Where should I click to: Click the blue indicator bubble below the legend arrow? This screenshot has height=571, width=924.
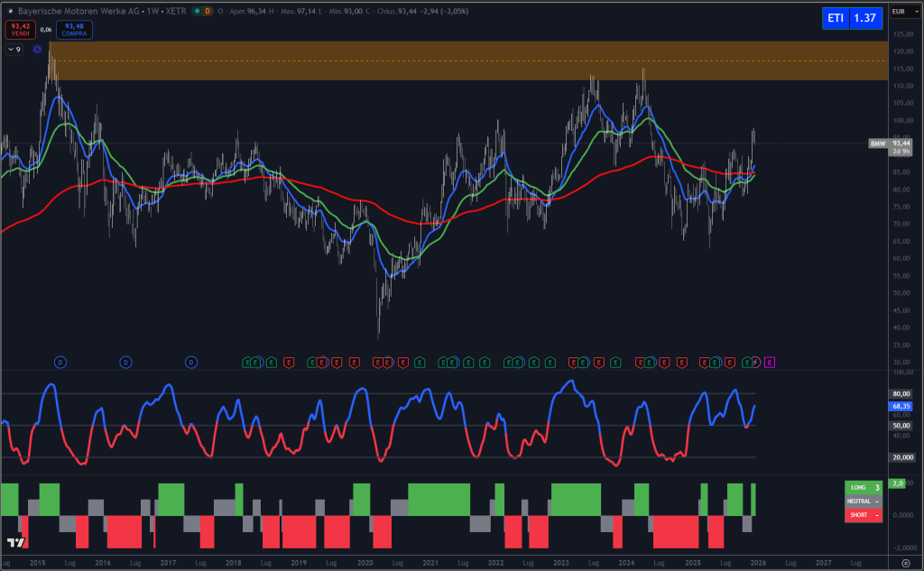coord(37,49)
